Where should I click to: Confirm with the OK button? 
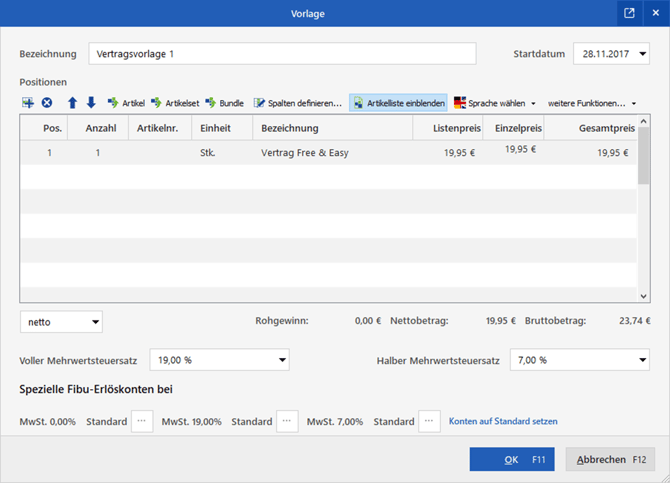point(511,459)
